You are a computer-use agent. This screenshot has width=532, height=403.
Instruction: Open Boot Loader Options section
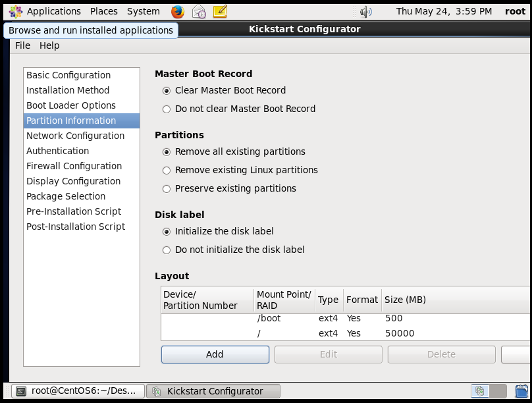82,105
